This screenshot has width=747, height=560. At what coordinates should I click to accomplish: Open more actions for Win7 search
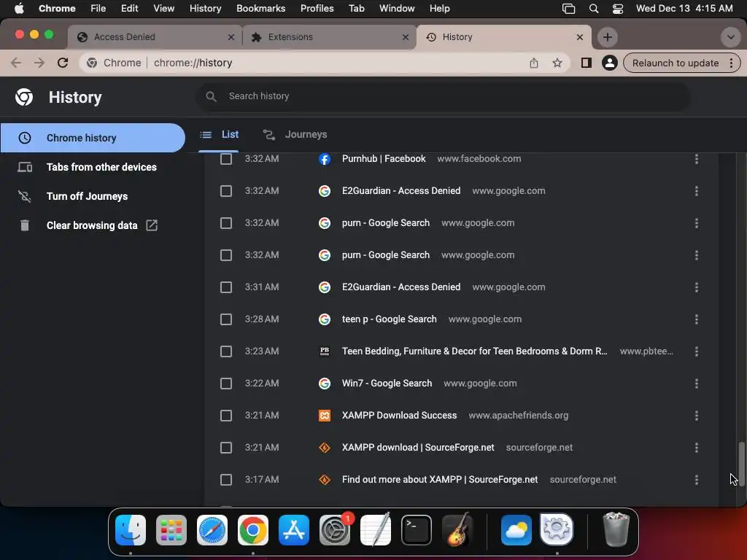click(x=697, y=384)
